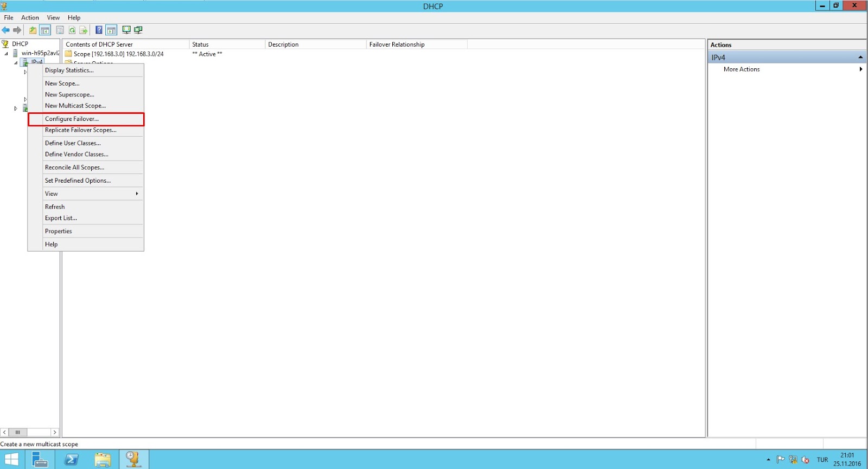Collapse the IPv4 section in Actions pane
This screenshot has height=469, width=868.
coord(860,57)
